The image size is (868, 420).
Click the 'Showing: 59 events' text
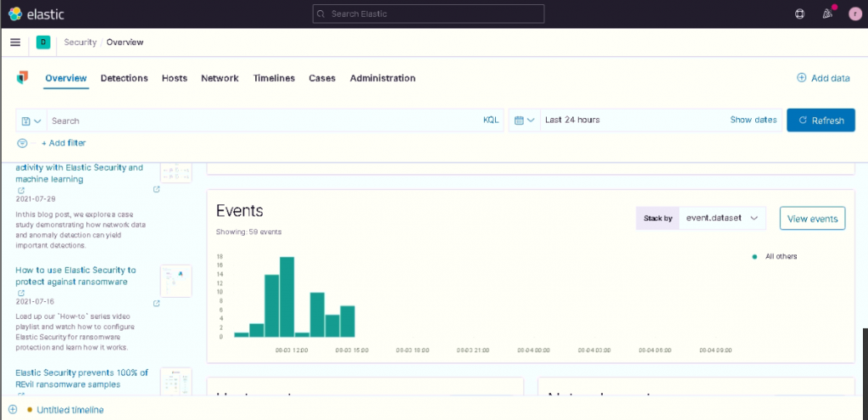pos(248,232)
